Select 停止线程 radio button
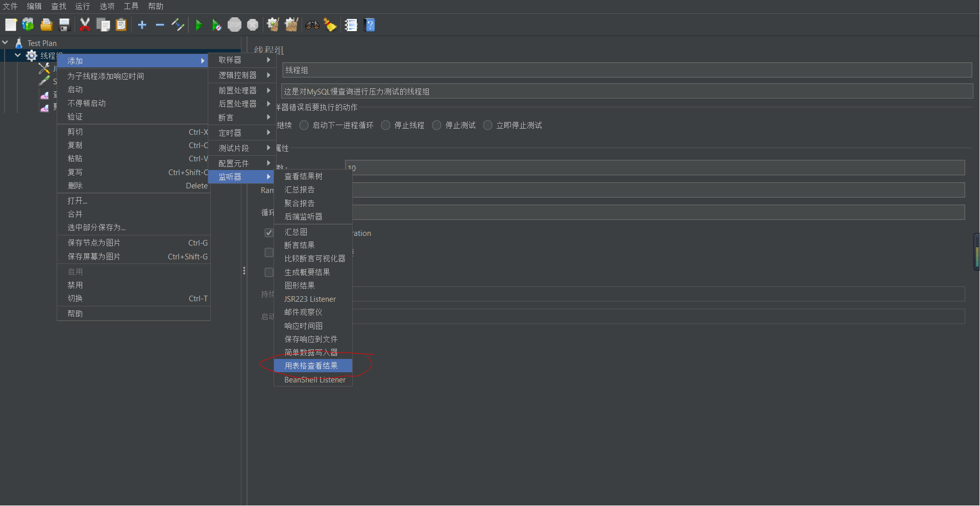980x506 pixels. [386, 125]
